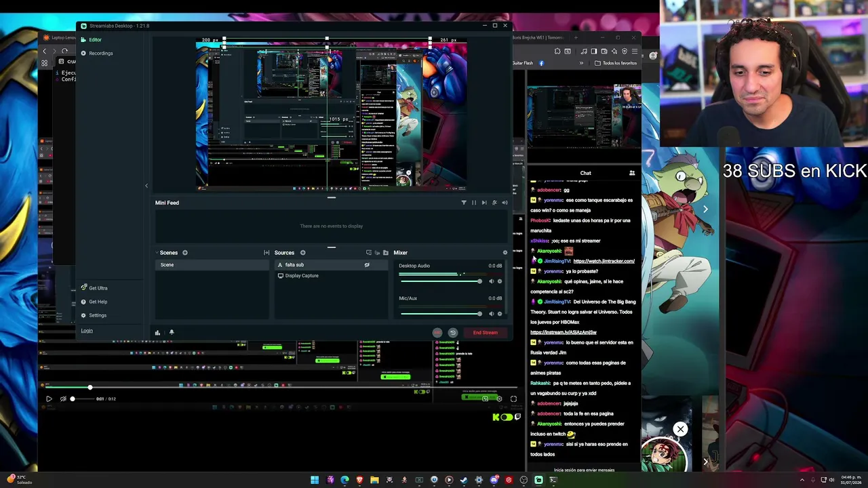Show hidden system tray icons

coord(802,480)
